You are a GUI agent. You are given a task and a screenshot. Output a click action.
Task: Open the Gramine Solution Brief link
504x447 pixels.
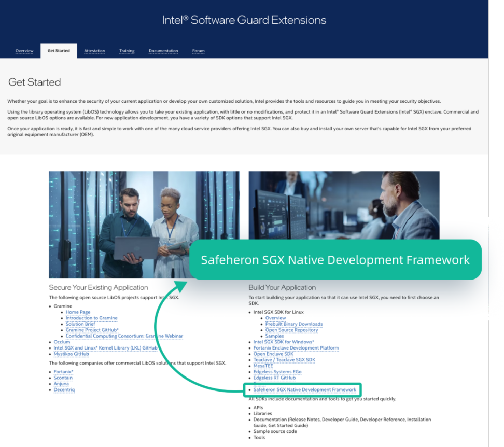tap(80, 324)
